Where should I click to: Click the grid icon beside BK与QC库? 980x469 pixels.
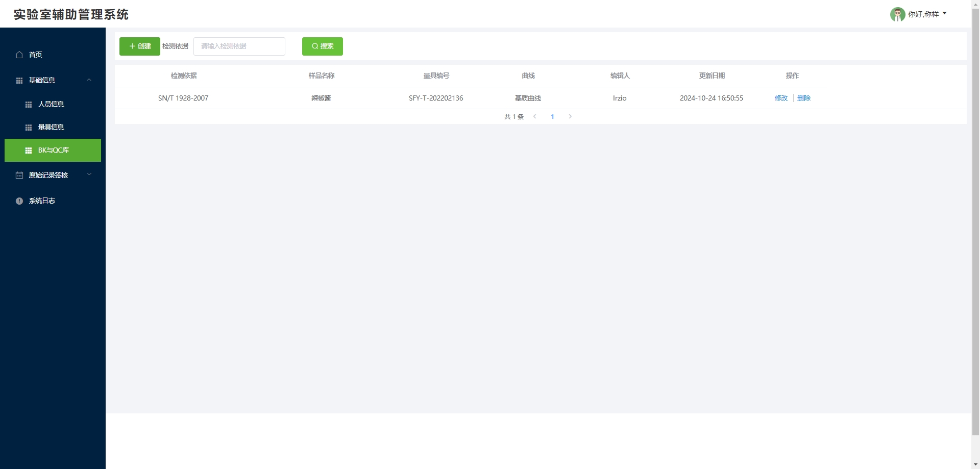[x=29, y=151]
